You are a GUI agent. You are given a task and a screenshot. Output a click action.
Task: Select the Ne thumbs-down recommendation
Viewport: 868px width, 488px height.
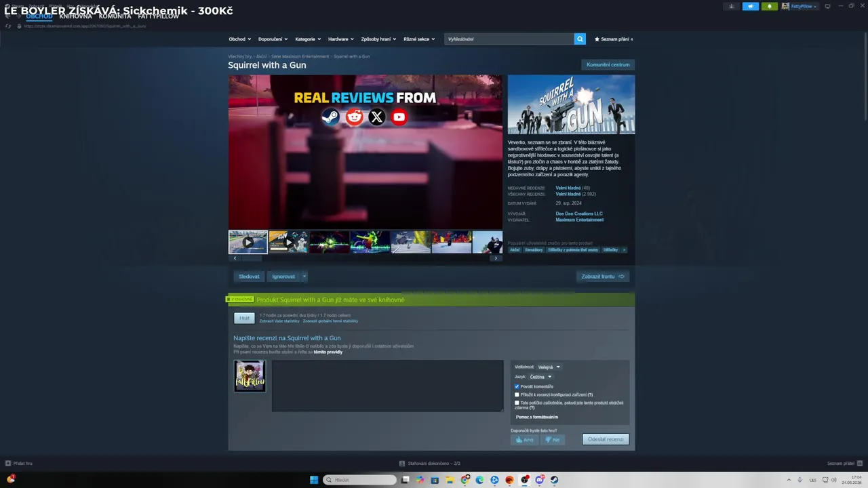[553, 439]
